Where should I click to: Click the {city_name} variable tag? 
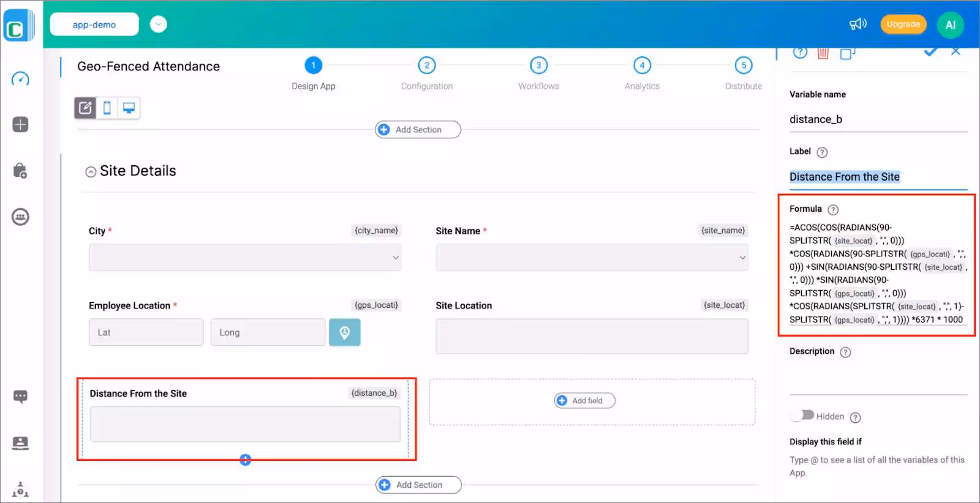coord(377,231)
